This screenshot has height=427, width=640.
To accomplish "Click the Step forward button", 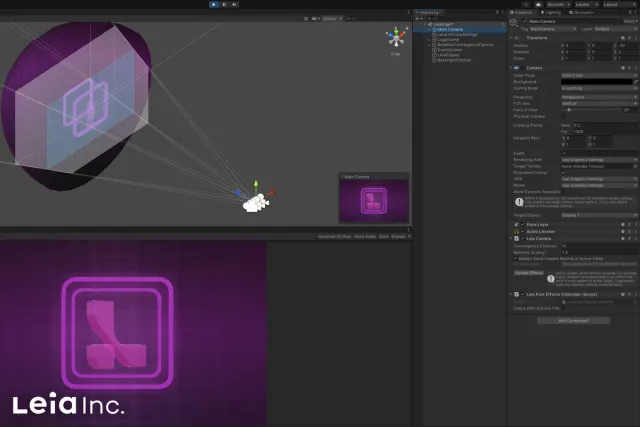I will (x=234, y=4).
